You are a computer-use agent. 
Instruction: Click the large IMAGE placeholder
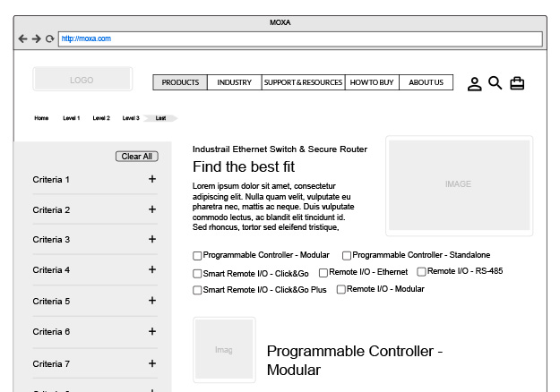pos(460,185)
